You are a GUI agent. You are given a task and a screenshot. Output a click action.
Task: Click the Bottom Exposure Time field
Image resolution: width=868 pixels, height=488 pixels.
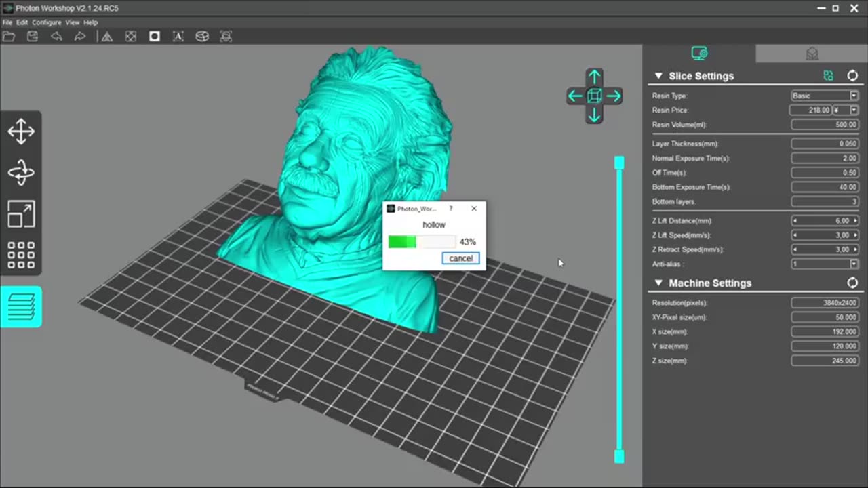point(825,187)
